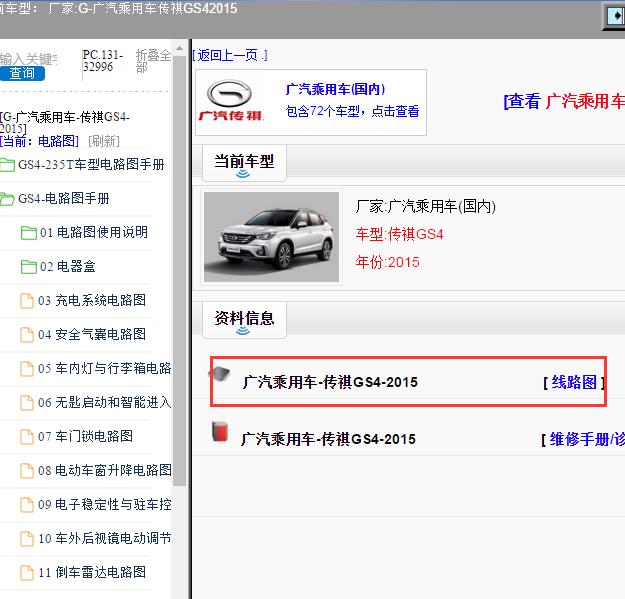
Task: Click the 输入关键字 keyword input field
Action: [29, 59]
